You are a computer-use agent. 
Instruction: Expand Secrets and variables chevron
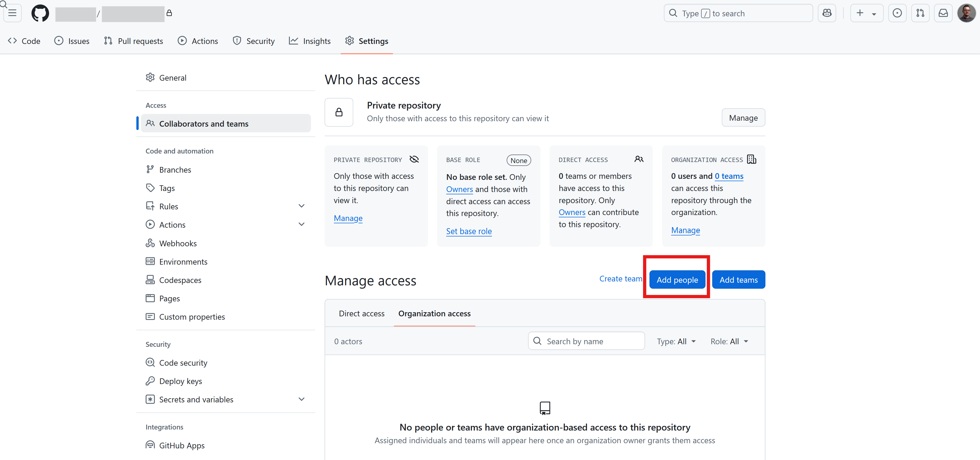click(x=302, y=399)
